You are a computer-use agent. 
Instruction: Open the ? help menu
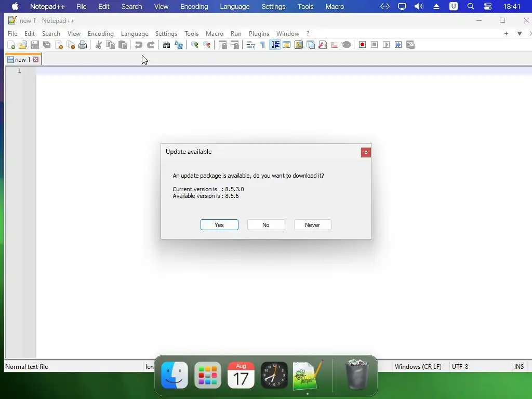[x=308, y=34]
